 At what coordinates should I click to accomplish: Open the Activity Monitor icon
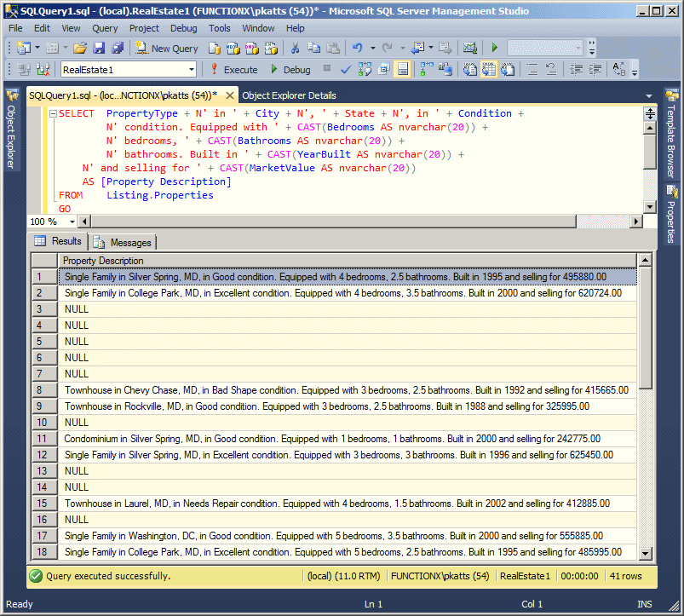click(x=470, y=48)
